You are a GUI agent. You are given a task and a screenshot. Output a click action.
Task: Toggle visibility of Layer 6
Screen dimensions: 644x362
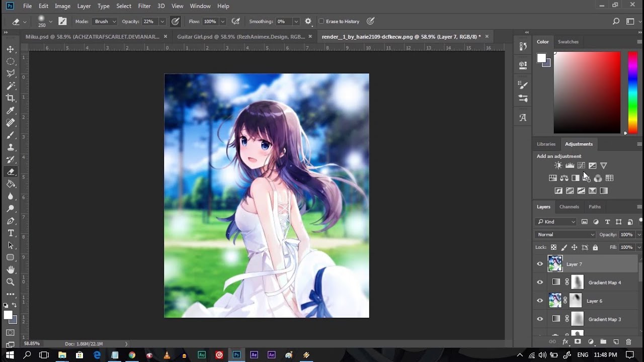click(x=540, y=301)
